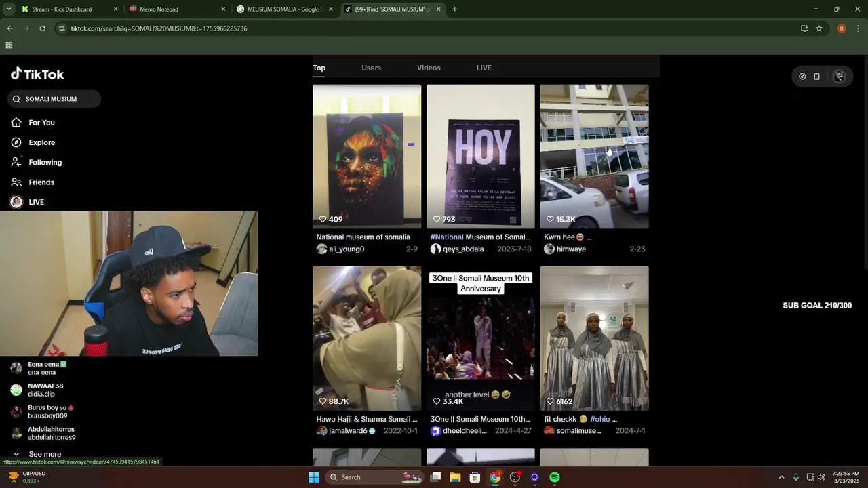868x488 pixels.
Task: Open Burus boy followed account
Action: coord(46,411)
